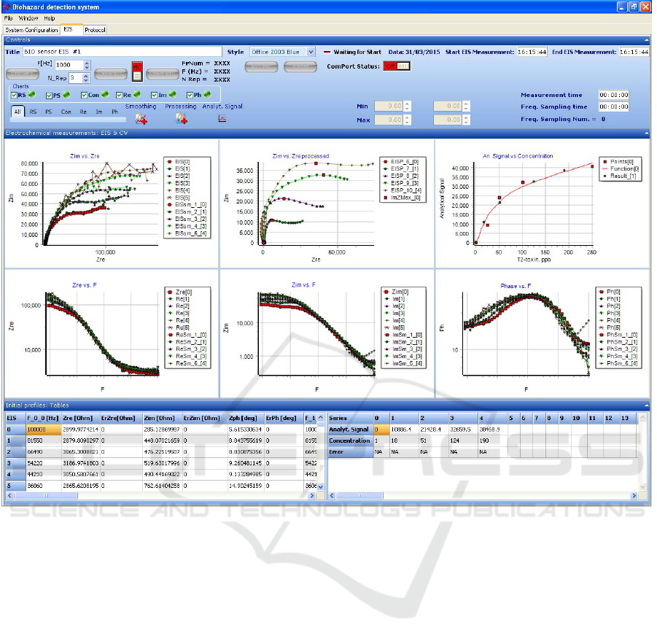Switch to the Protocol tab
This screenshot has width=657, height=644.
(95, 30)
